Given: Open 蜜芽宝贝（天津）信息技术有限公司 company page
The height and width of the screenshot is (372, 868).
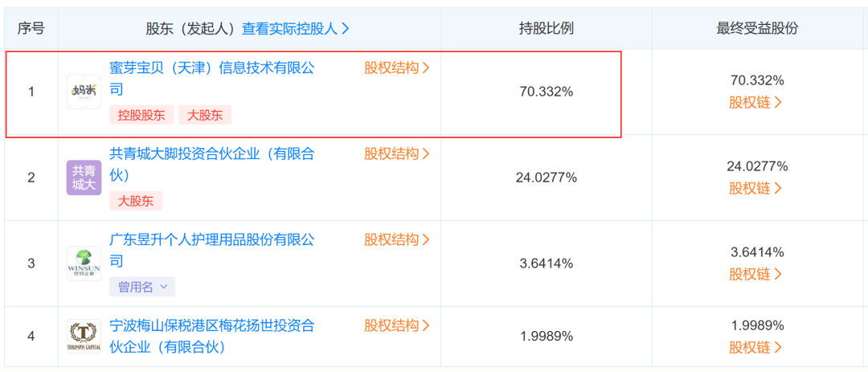Looking at the screenshot, I should (x=212, y=79).
